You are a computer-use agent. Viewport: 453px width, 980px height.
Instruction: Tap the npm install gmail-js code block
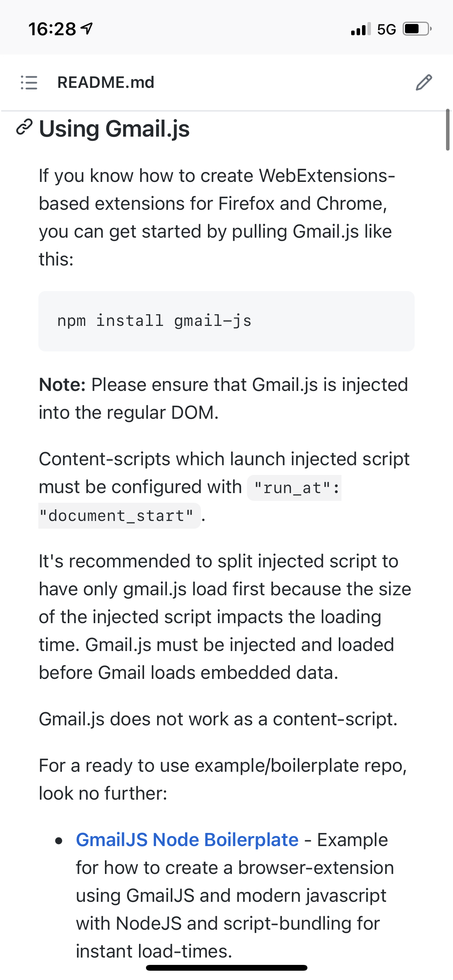pyautogui.click(x=154, y=320)
